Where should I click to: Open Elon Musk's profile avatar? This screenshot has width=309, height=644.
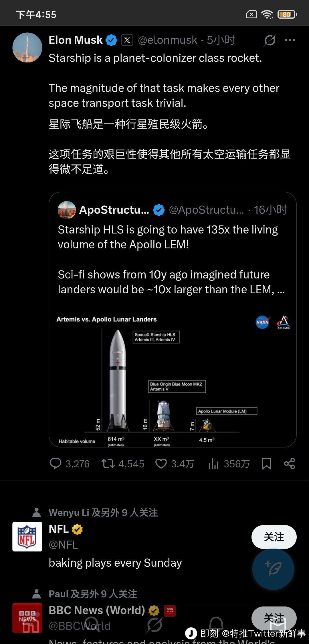point(27,48)
